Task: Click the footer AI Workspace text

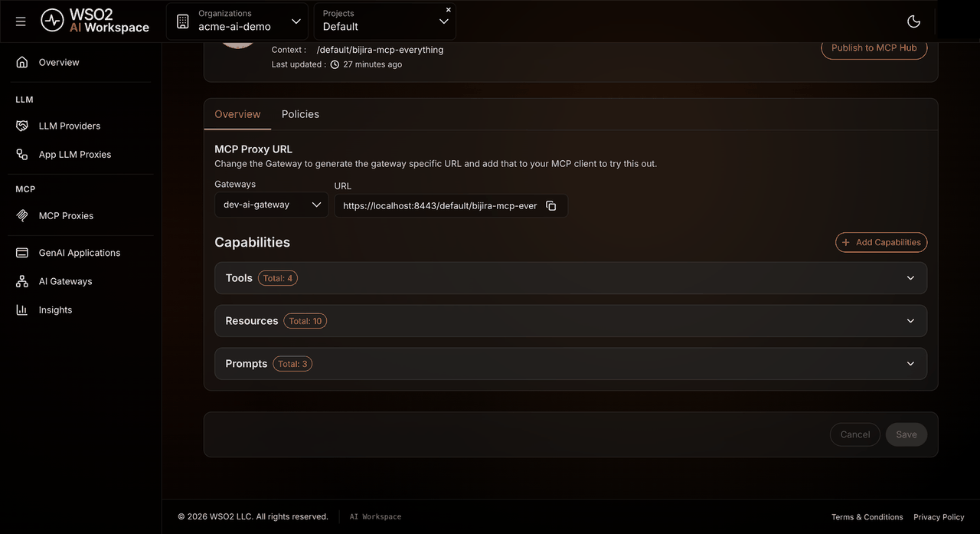Action: click(375, 517)
